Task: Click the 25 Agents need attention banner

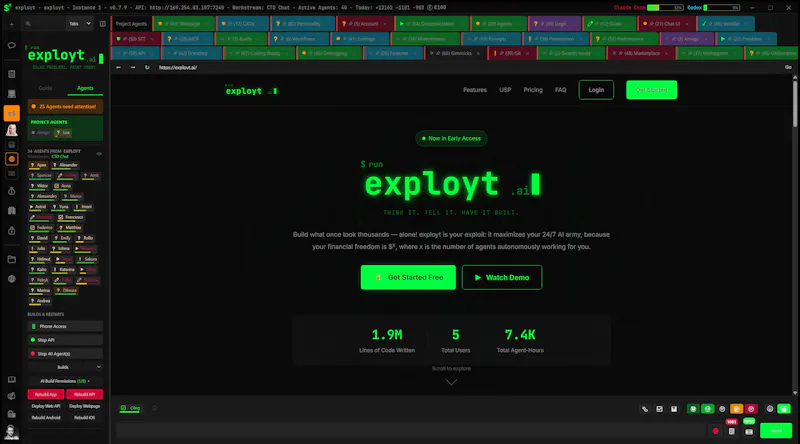Action: point(65,107)
